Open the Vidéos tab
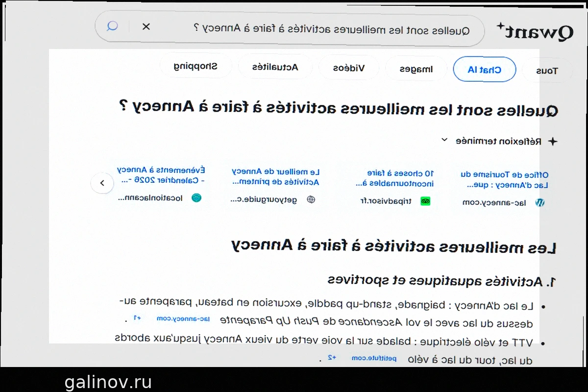588x392 pixels. tap(348, 68)
